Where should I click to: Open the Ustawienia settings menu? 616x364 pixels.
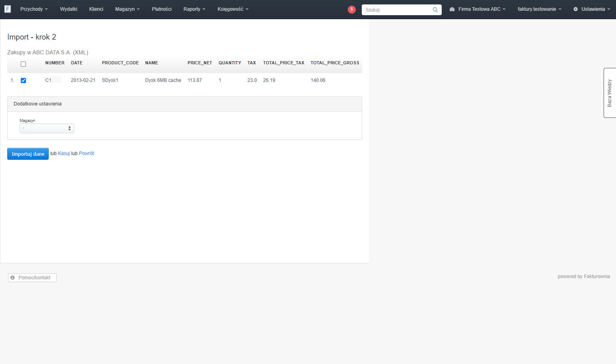(x=592, y=9)
